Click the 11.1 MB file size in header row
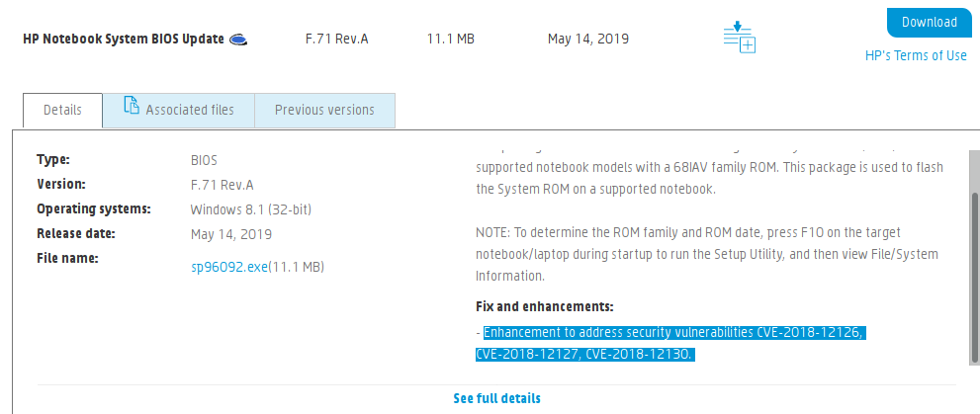Screen dimensions: 980x414 451,39
